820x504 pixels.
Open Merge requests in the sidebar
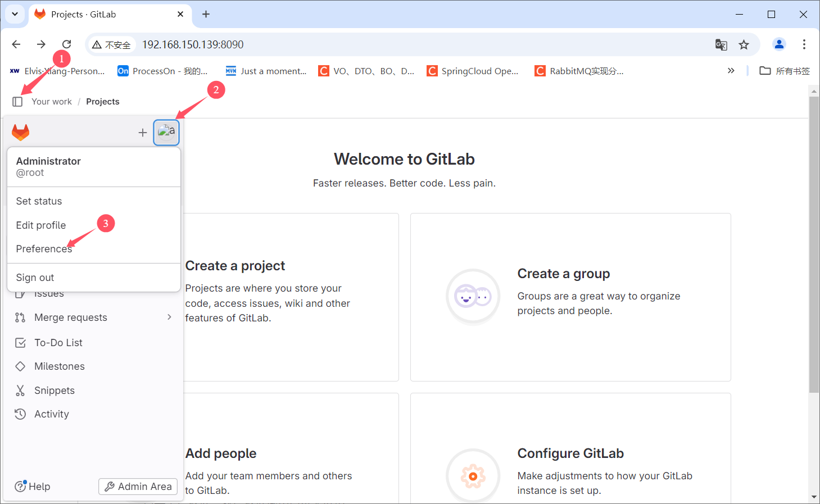(93, 317)
